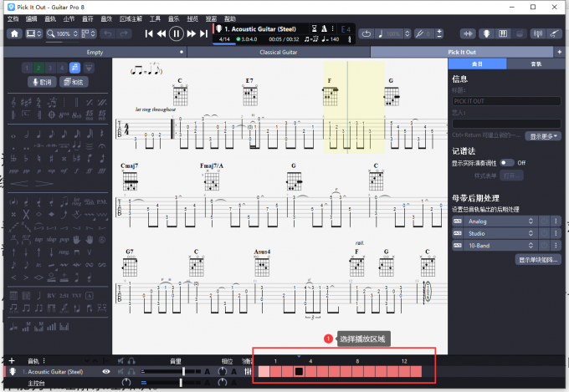Viewport: 569px width, 392px height.
Task: Expand the Analog mastering preset dropdown
Action: pyautogui.click(x=532, y=221)
